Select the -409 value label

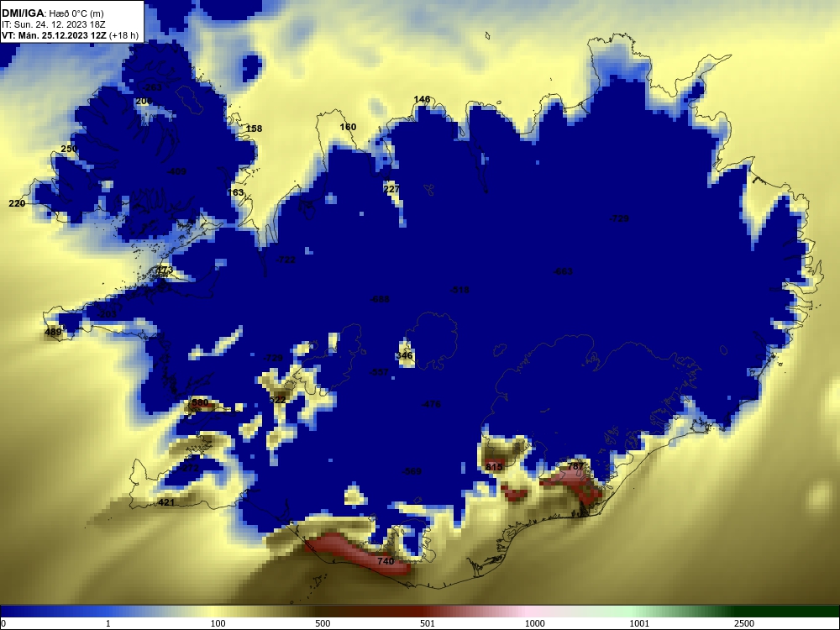pos(176,172)
